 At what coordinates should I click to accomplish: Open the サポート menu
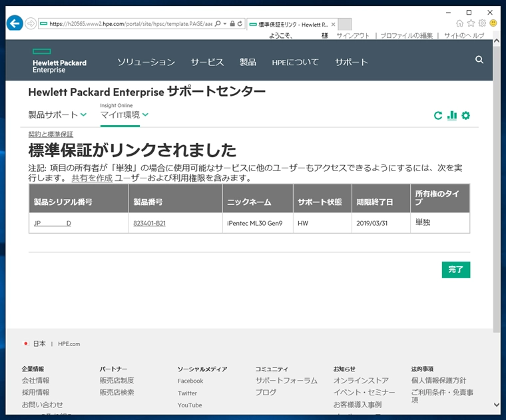coord(352,62)
